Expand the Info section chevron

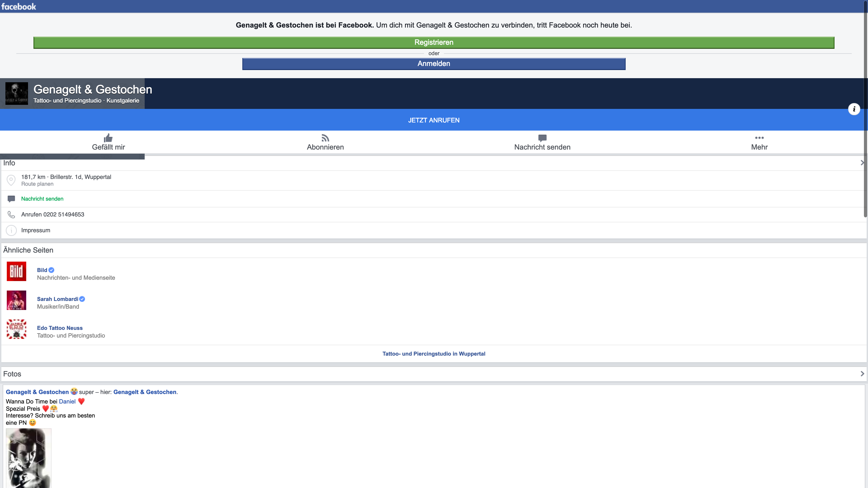pos(862,163)
